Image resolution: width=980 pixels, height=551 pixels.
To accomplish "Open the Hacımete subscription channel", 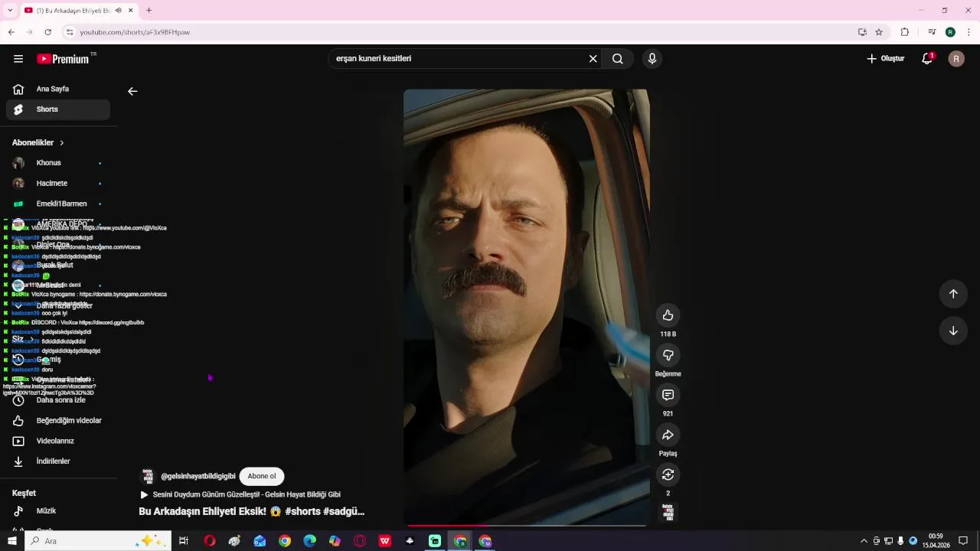I will (x=58, y=184).
